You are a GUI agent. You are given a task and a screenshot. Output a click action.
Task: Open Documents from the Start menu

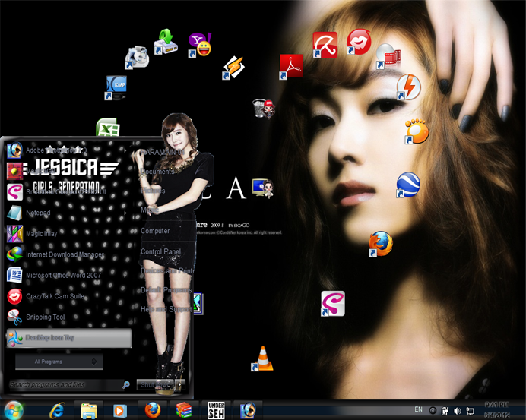pos(157,172)
